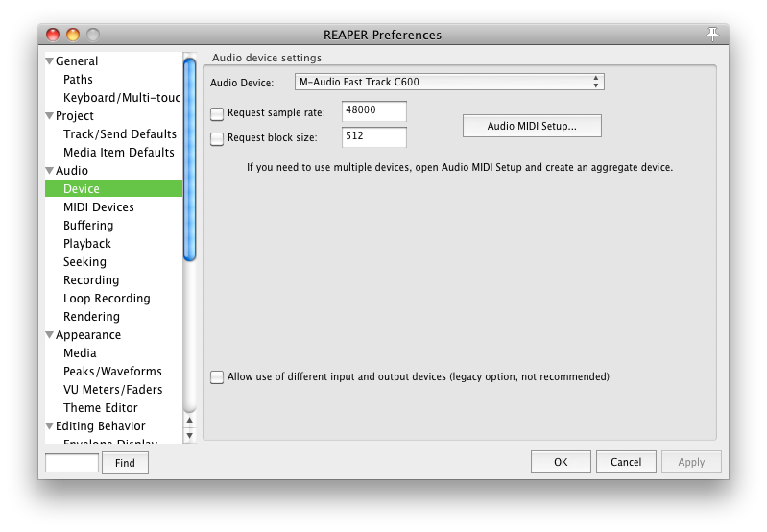Click the Find button
767x532 pixels.
[x=125, y=463]
